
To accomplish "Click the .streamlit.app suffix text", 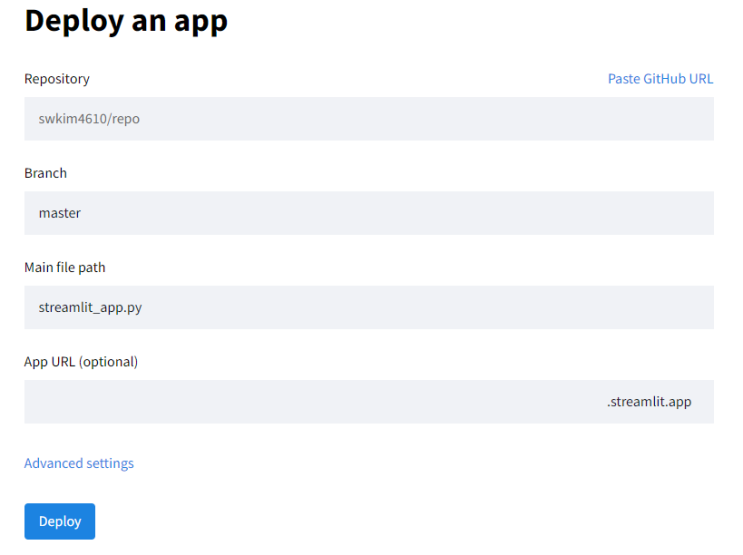I will [649, 402].
